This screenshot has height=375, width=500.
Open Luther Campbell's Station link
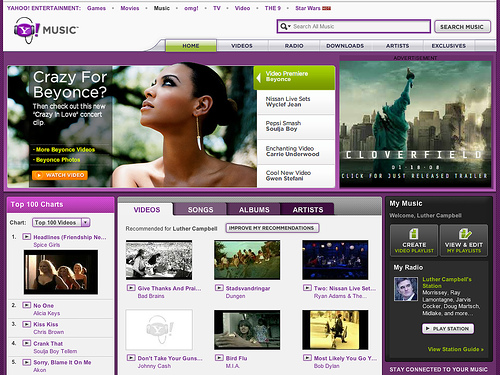pos(447,282)
